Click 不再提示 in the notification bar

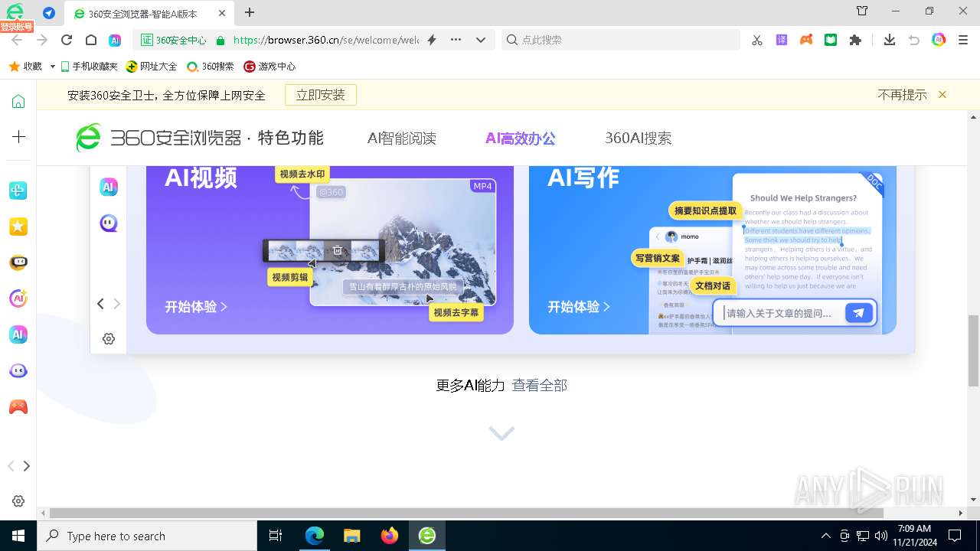click(x=902, y=95)
